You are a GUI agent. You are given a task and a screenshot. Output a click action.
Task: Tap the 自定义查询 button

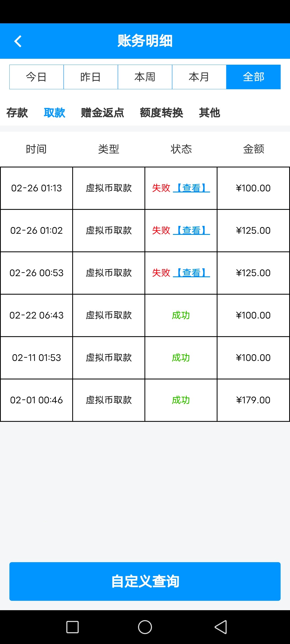(x=145, y=581)
